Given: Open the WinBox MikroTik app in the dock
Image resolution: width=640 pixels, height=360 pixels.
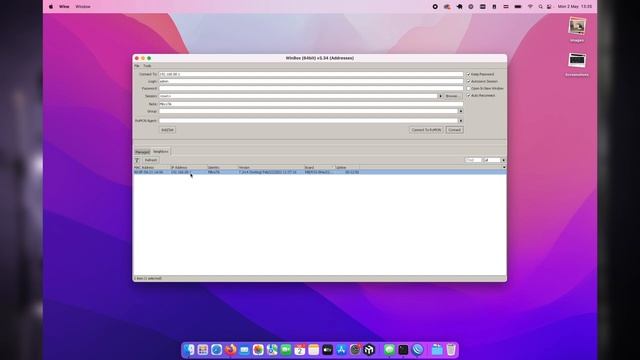Looking at the screenshot, I should pos(369,350).
